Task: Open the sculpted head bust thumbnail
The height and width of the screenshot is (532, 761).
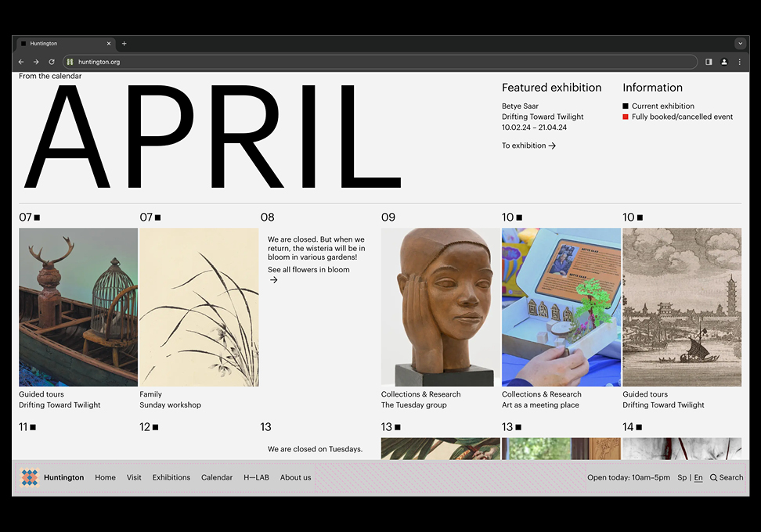Action: click(x=440, y=307)
